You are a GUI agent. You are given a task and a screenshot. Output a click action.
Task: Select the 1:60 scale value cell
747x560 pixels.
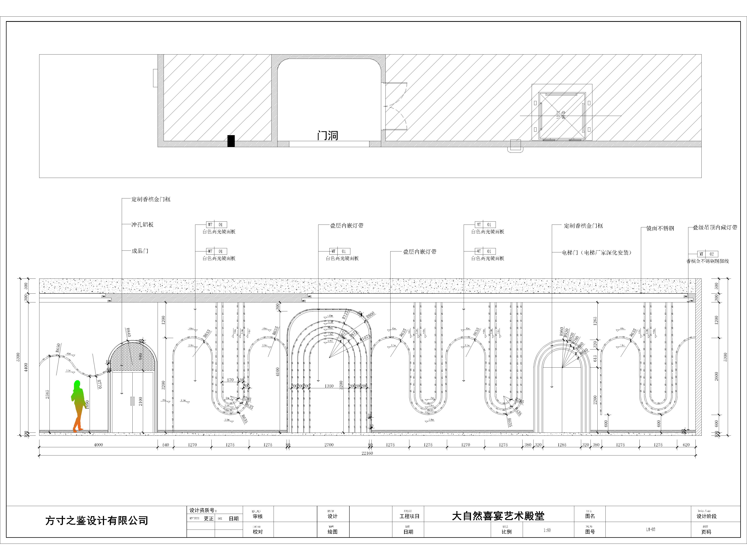(547, 530)
